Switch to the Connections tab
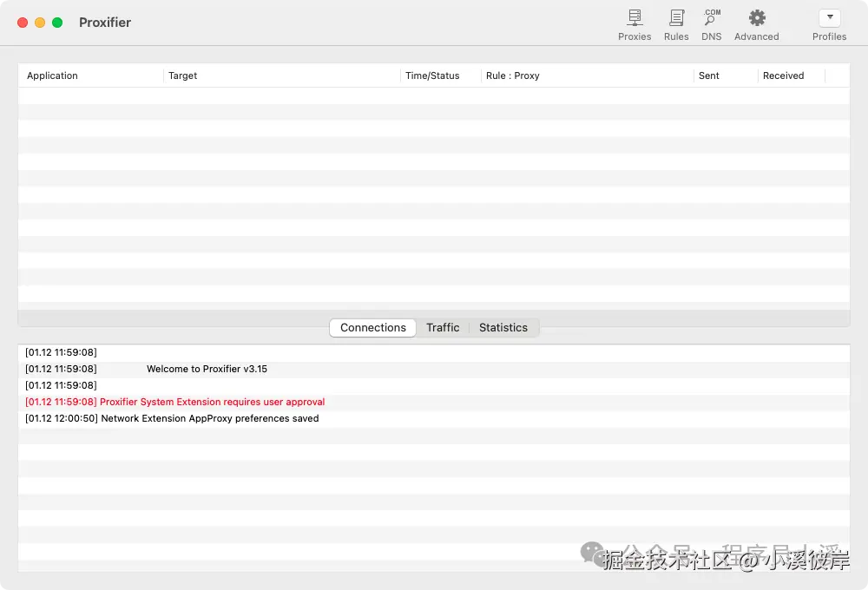 pos(372,328)
